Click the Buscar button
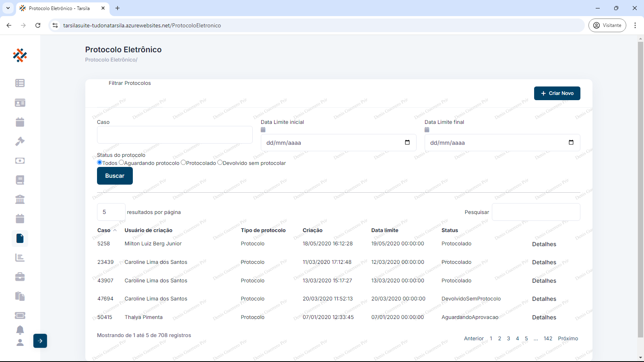 coord(115,176)
